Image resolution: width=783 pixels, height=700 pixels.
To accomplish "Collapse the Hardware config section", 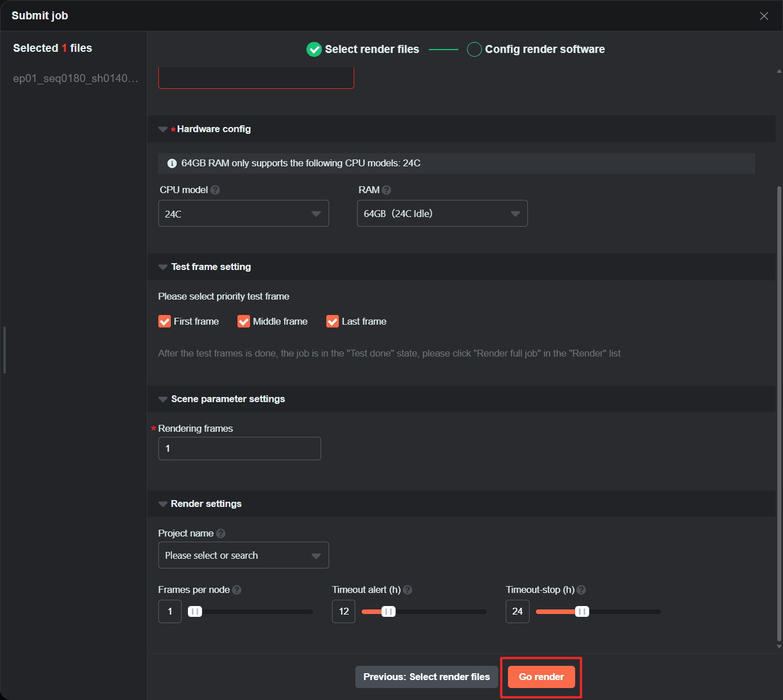I will click(x=163, y=129).
